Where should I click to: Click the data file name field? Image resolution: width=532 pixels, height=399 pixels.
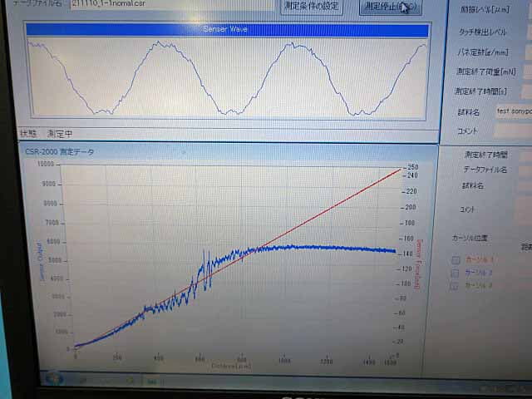tap(171, 4)
